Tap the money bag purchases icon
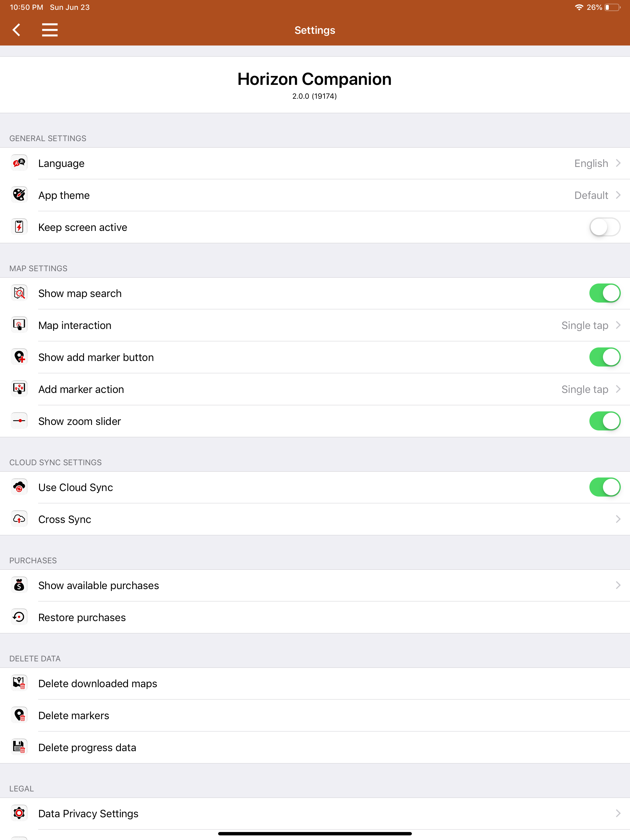The image size is (630, 840). pos(19,585)
